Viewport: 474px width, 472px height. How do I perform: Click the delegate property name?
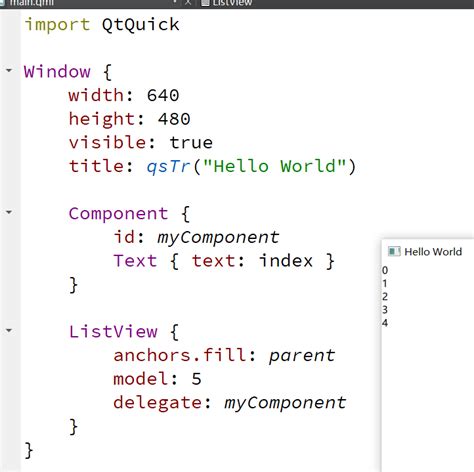pyautogui.click(x=157, y=403)
